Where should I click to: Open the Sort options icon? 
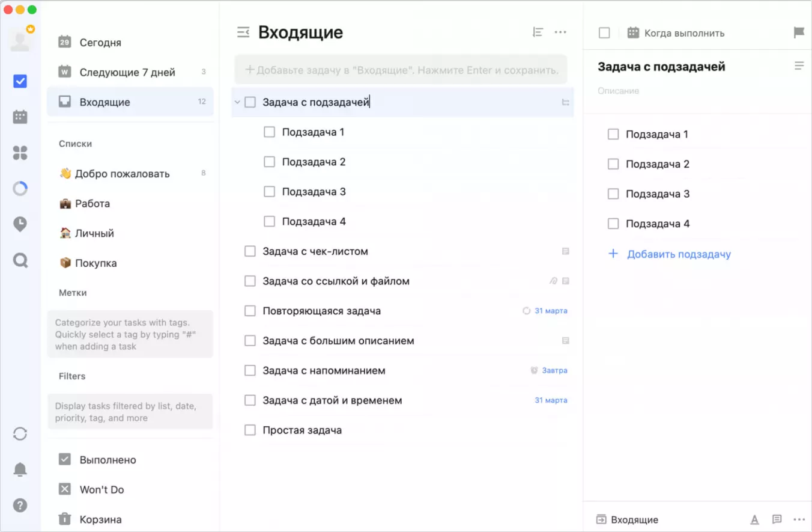pyautogui.click(x=538, y=32)
